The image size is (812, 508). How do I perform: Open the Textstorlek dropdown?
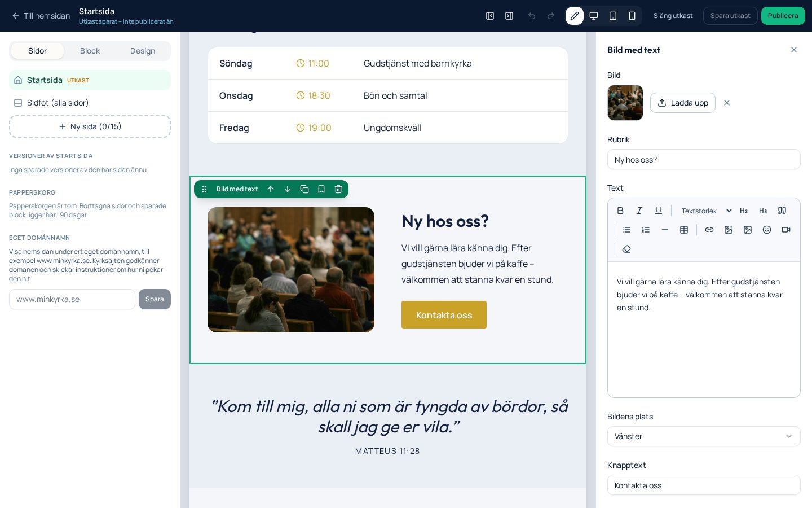[x=706, y=211]
